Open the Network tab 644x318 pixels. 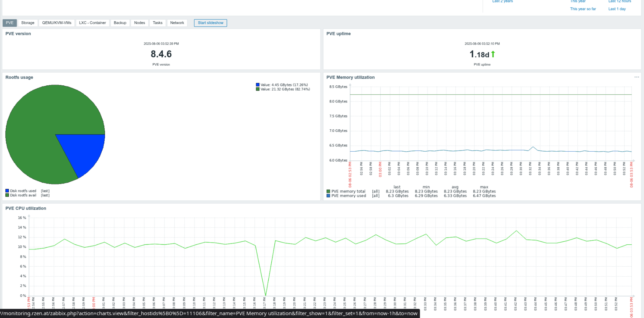click(177, 23)
